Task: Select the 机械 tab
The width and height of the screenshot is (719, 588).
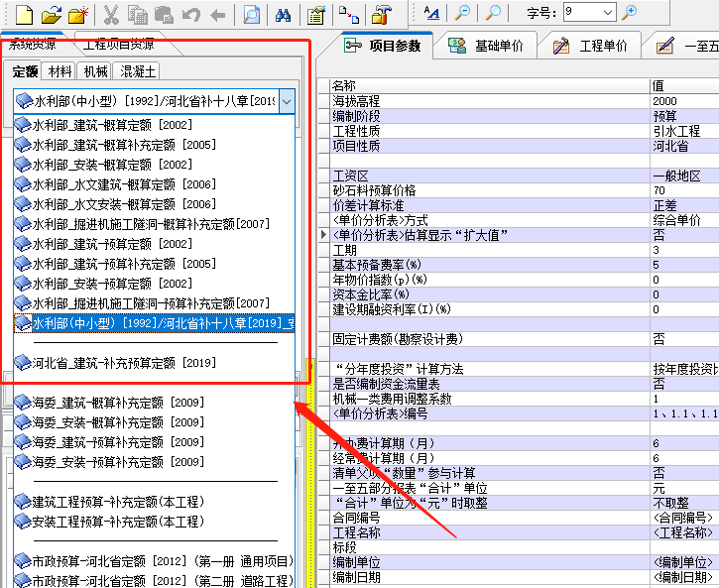Action: 96,71
